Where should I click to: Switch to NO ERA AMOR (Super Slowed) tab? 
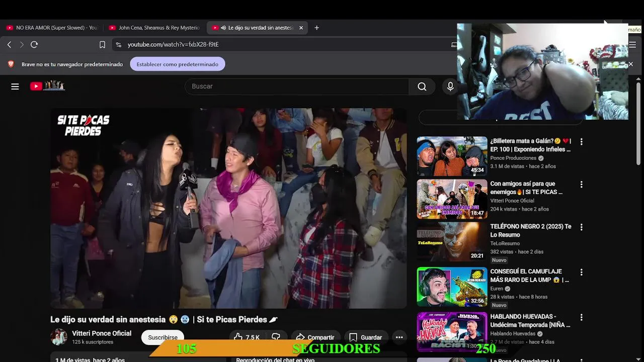52,28
